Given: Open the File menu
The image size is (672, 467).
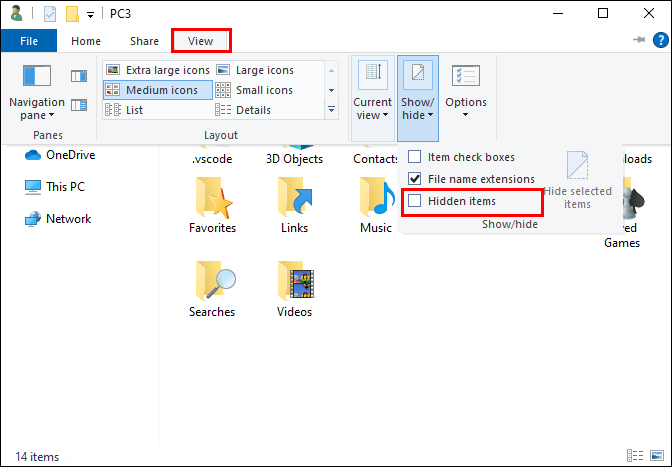Looking at the screenshot, I should click(28, 41).
